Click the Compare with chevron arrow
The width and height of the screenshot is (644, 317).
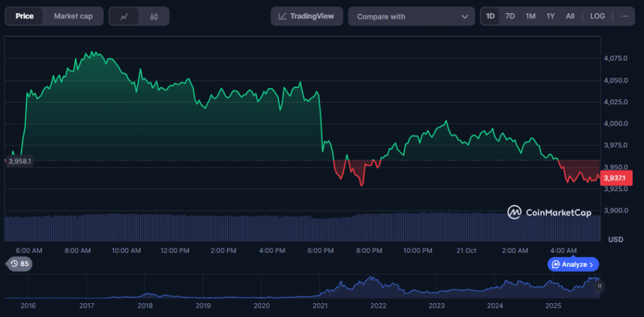(x=465, y=16)
